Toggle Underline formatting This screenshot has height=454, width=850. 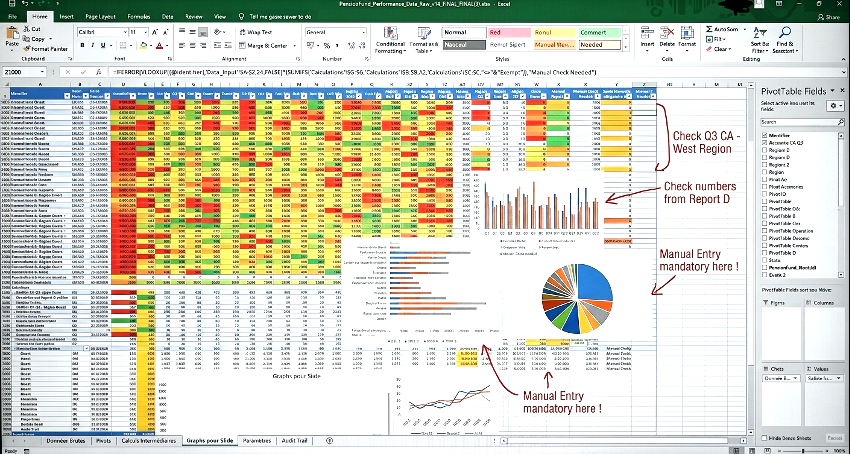point(103,46)
